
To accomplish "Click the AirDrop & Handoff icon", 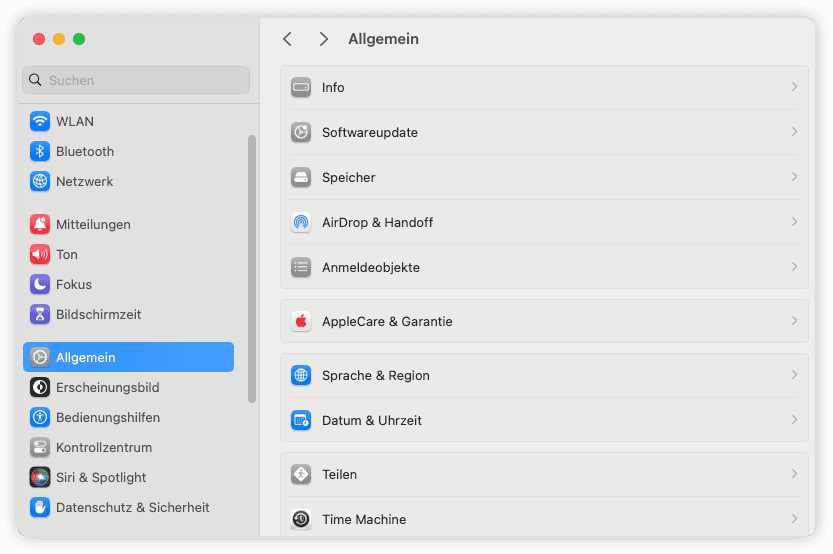I will [301, 223].
